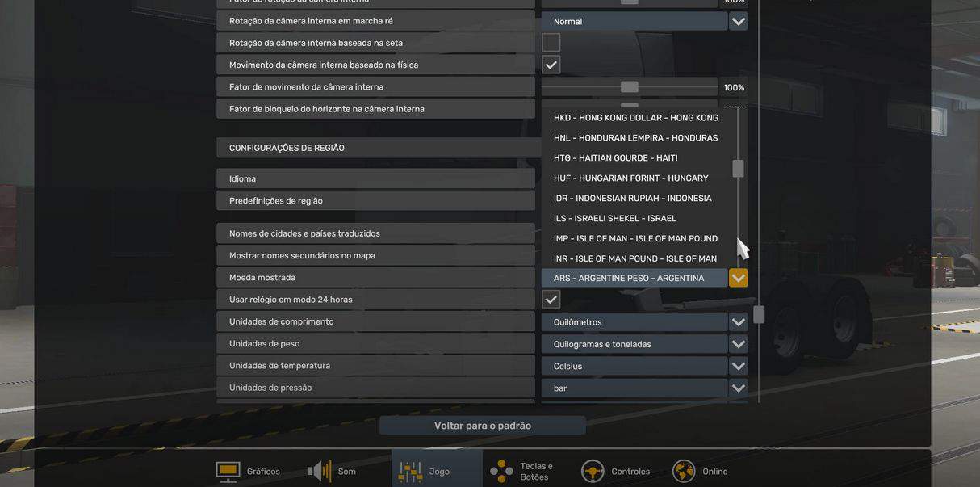Click Voltar para o padrão button

pos(483,426)
